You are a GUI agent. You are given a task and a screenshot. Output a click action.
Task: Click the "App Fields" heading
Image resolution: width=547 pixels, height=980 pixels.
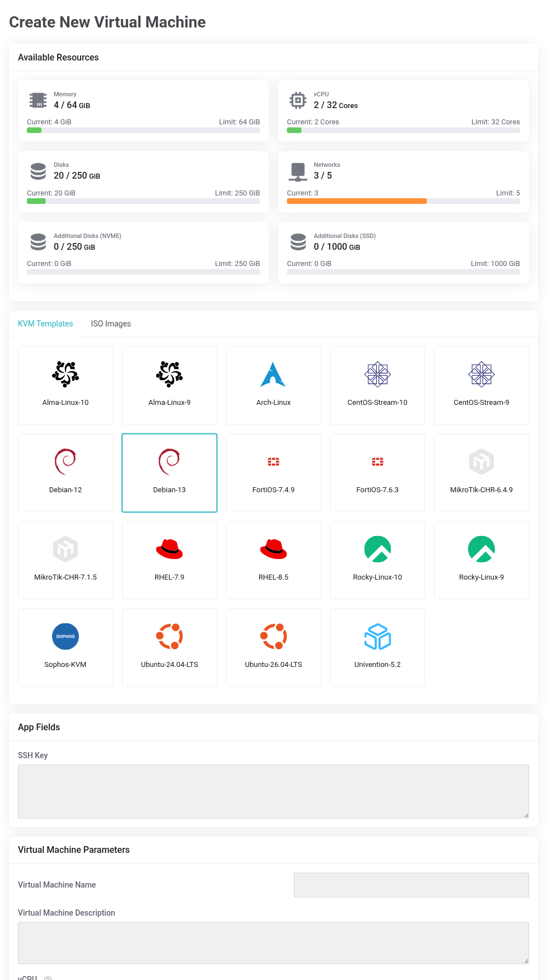(39, 727)
